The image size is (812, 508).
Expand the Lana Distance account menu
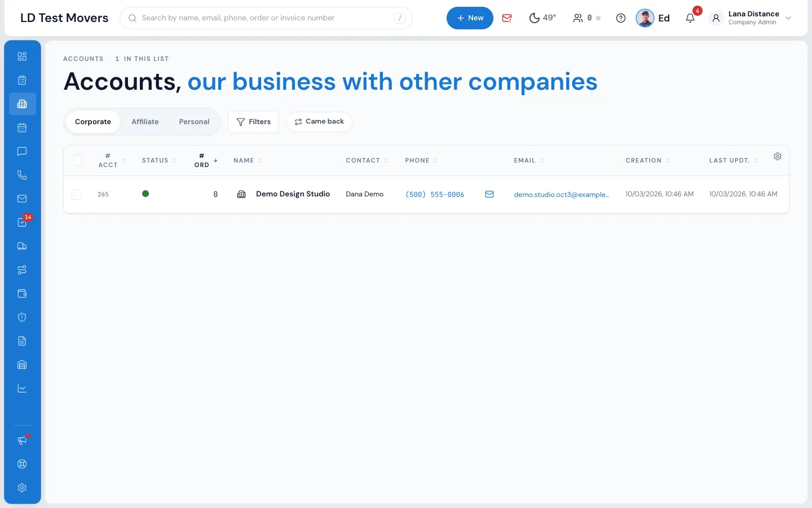coord(751,18)
